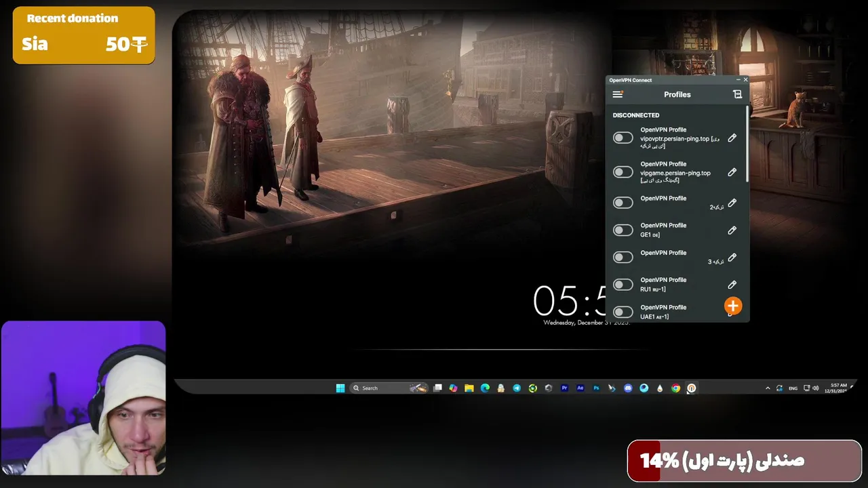Open the taskbar clock and date
868x488 pixels.
pos(837,388)
